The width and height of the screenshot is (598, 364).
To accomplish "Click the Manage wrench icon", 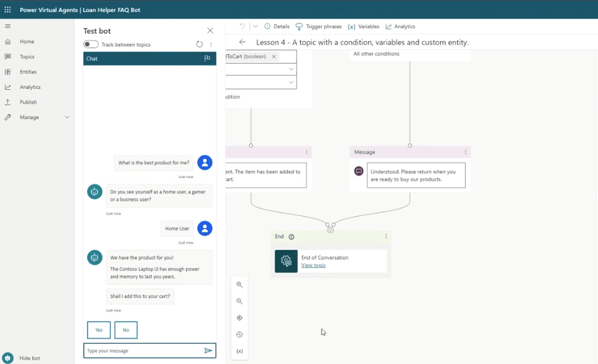I will coord(8,117).
